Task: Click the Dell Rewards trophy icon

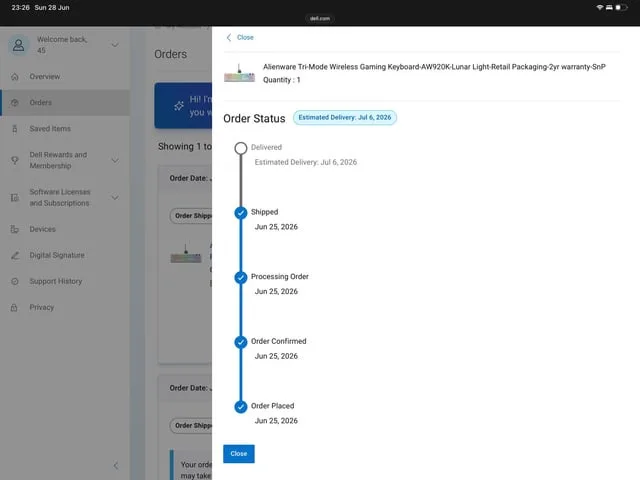Action: (x=15, y=160)
